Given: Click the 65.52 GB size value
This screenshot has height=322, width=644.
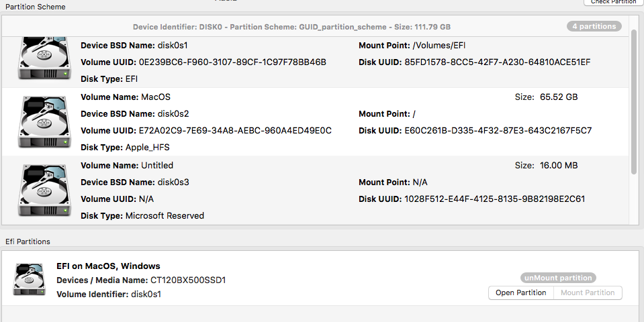Looking at the screenshot, I should [x=559, y=97].
